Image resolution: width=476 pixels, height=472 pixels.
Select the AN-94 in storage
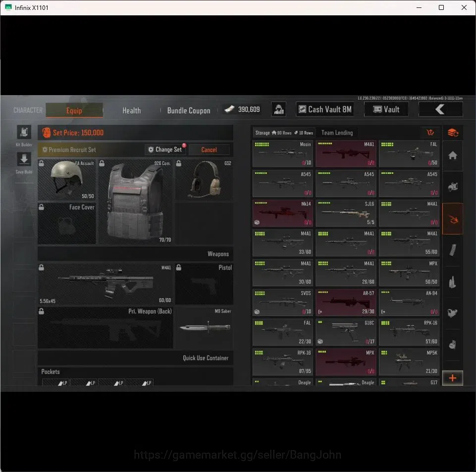[x=409, y=302]
